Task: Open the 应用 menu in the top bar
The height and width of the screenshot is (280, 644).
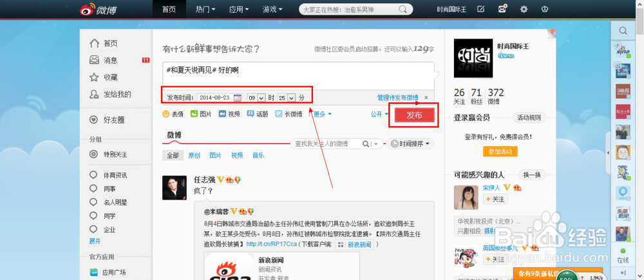Action: (x=240, y=9)
